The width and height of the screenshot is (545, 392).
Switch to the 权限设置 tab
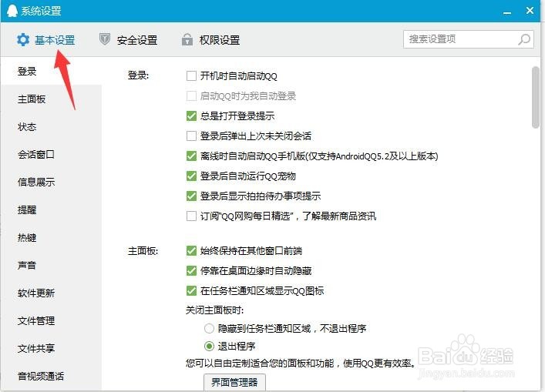point(210,40)
